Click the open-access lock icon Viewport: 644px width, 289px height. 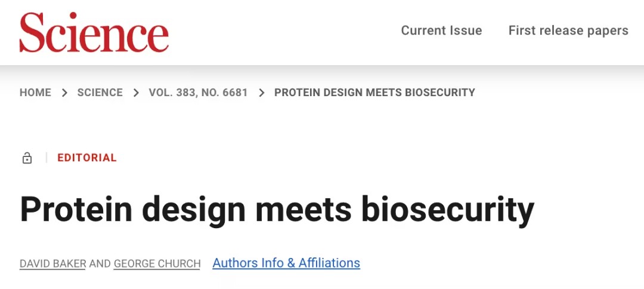click(27, 158)
